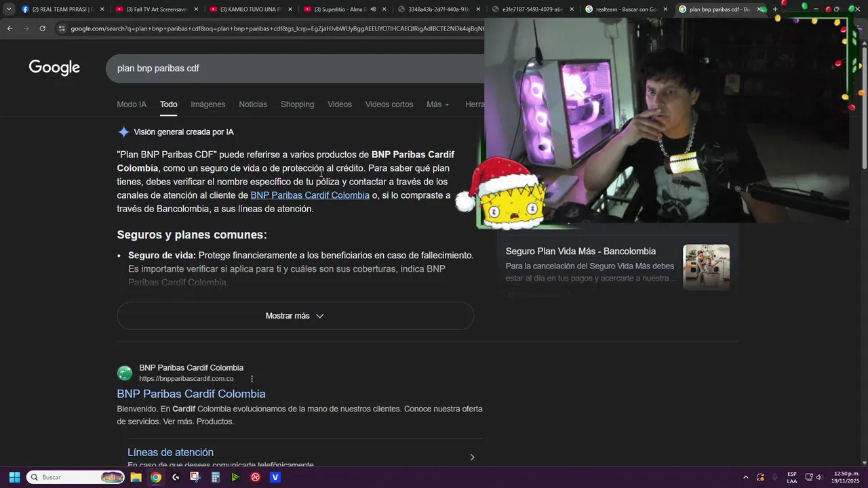Open the network icon in system tray
Viewport: 868px width, 488px height.
pos(808,477)
